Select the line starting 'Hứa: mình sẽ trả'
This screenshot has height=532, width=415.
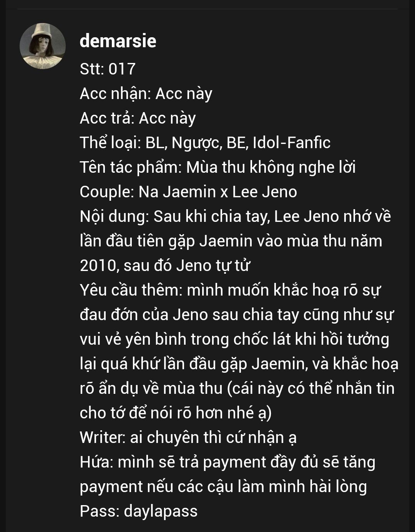pyautogui.click(x=227, y=462)
